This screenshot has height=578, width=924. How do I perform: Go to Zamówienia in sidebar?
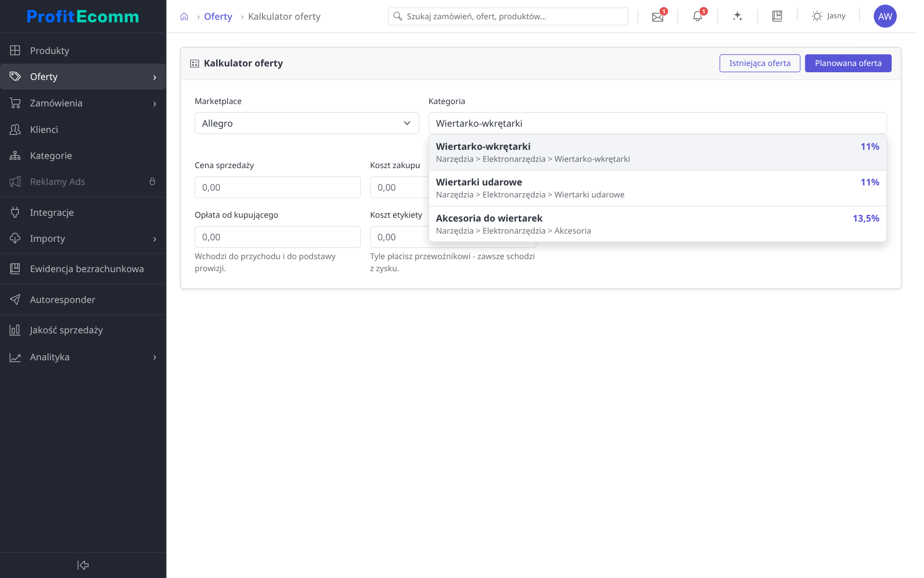pyautogui.click(x=83, y=103)
